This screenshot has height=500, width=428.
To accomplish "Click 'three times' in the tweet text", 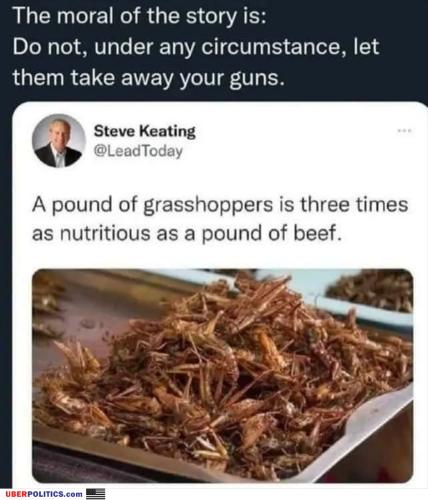I will [x=354, y=204].
